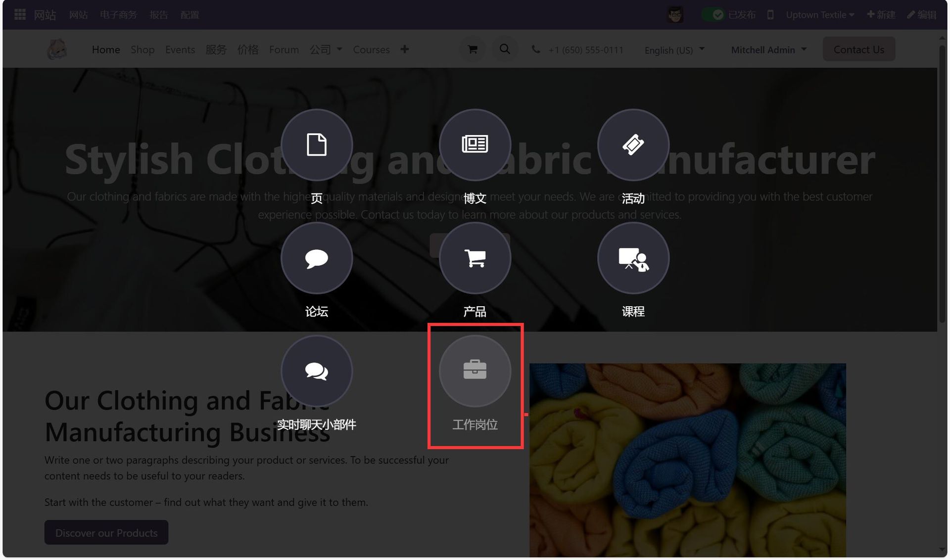Screen dimensions: 950x560
Task: Open the apps grid menu
Action: click(20, 15)
